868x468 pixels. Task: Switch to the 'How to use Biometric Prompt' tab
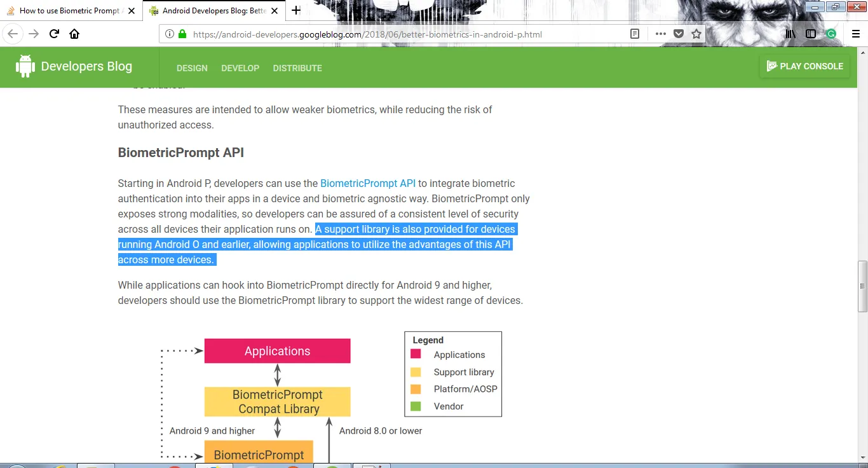coord(71,11)
